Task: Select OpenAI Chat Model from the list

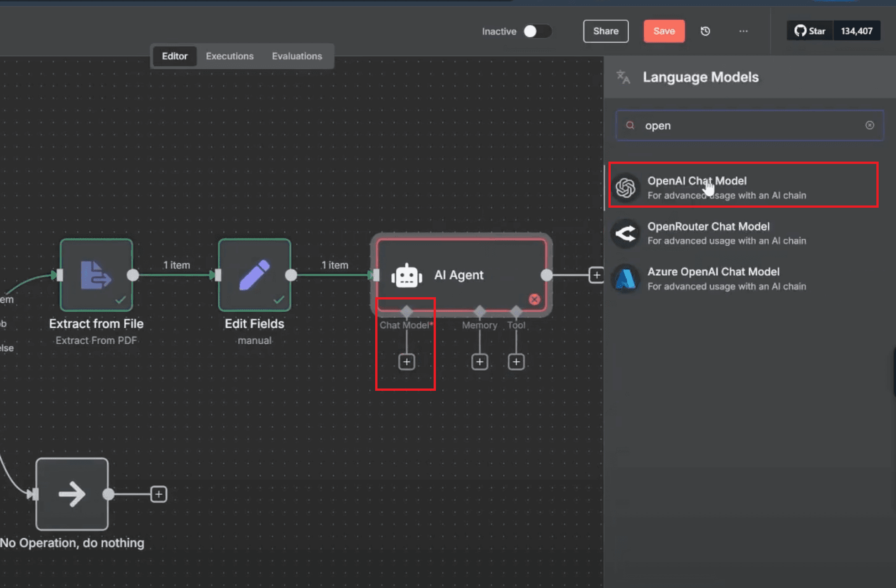Action: pyautogui.click(x=744, y=187)
